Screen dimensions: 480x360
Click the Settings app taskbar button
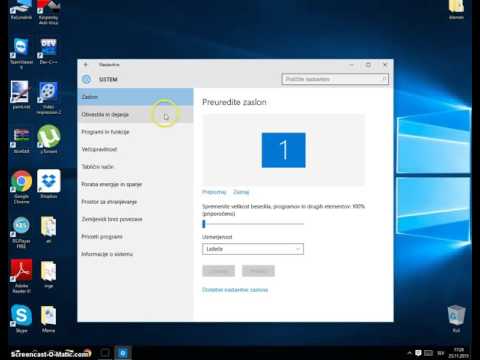coord(123,353)
